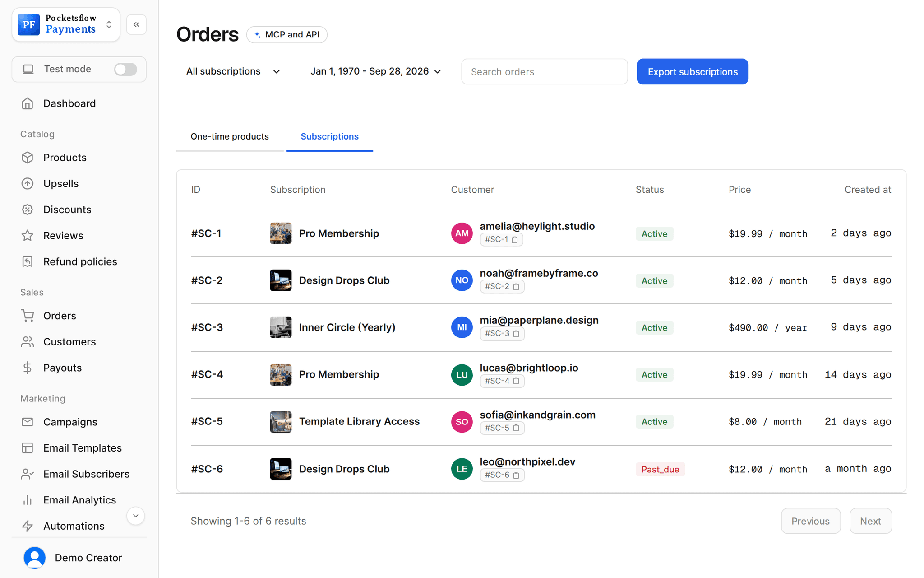Viewport: 924px width, 578px height.
Task: Click Design Drops Club in #SC-6 row
Action: click(344, 469)
